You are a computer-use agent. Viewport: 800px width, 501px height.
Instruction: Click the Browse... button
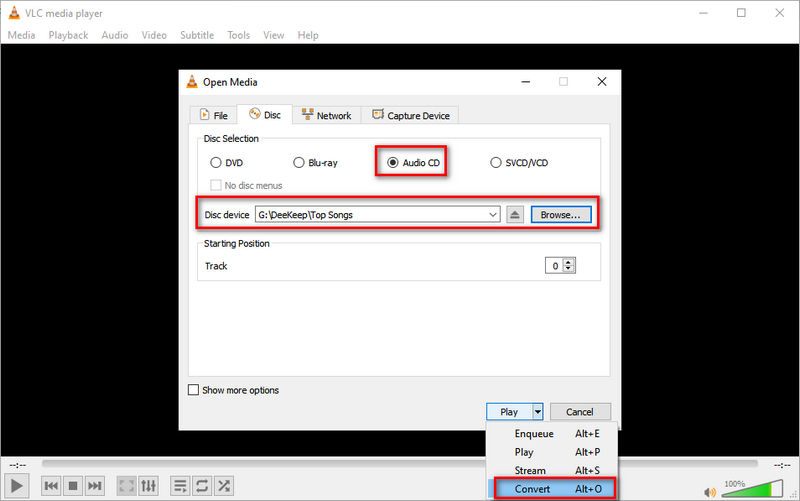click(561, 215)
